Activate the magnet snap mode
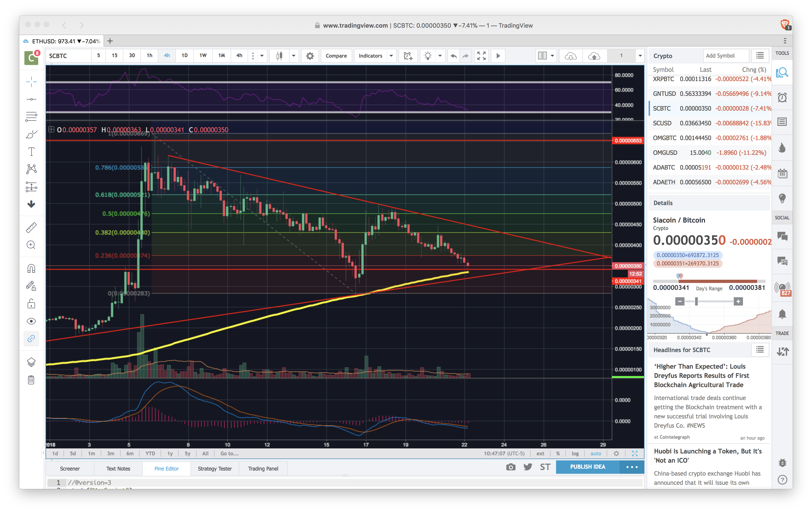 [31, 269]
